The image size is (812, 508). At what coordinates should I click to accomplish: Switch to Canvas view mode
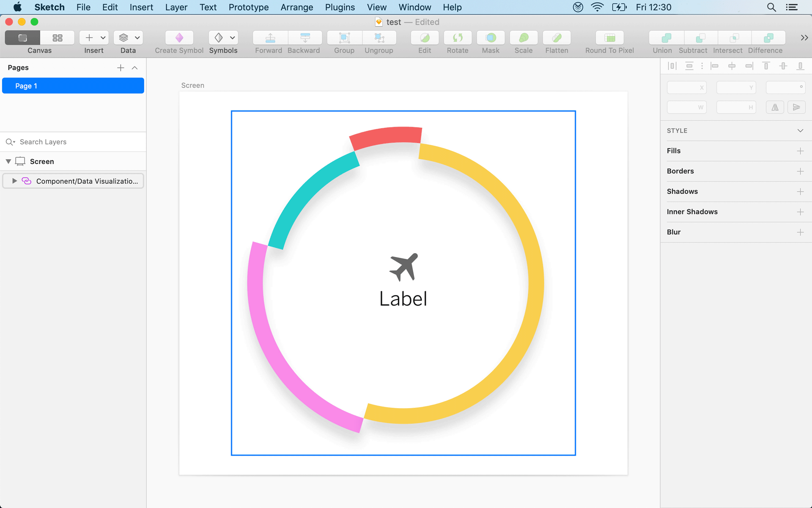tap(23, 38)
